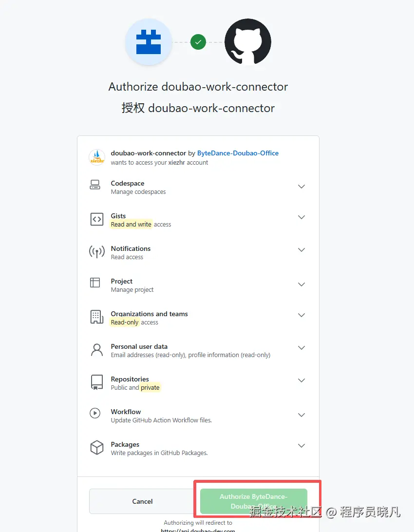Expand the Repositories permission chevron

point(301,380)
